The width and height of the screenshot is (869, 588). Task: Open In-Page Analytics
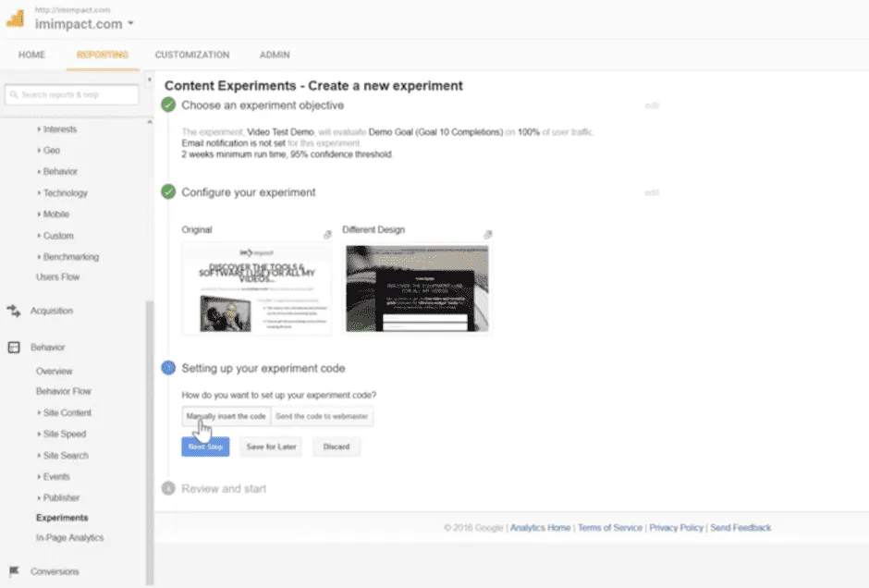tap(70, 537)
